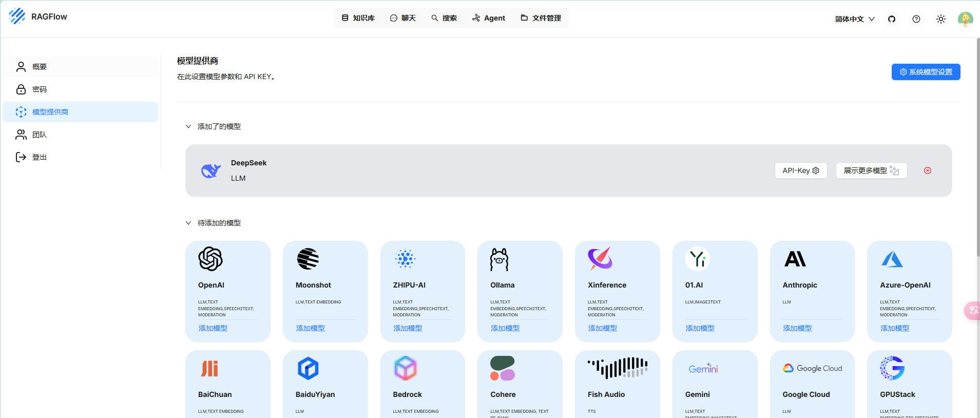Click the DeepSeek provider name text
The height and width of the screenshot is (418, 980).
[x=249, y=163]
